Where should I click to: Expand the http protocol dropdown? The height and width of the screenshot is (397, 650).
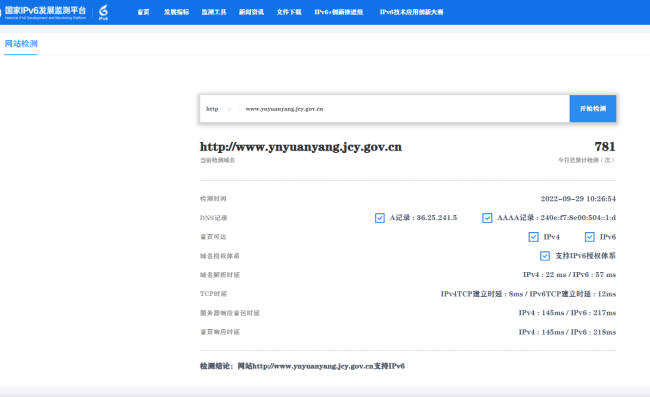click(x=219, y=109)
